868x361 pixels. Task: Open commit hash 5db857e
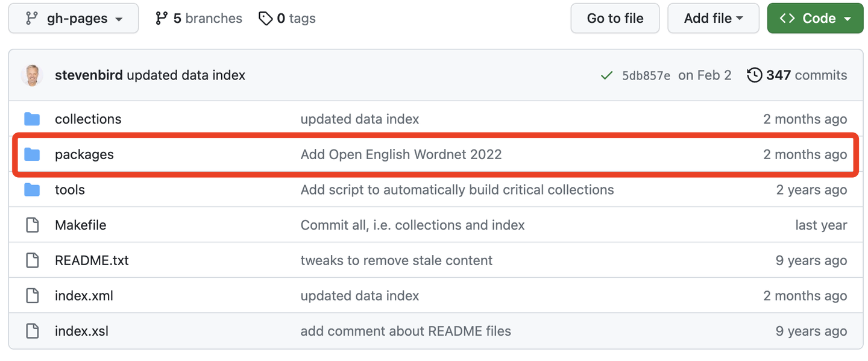coord(646,75)
